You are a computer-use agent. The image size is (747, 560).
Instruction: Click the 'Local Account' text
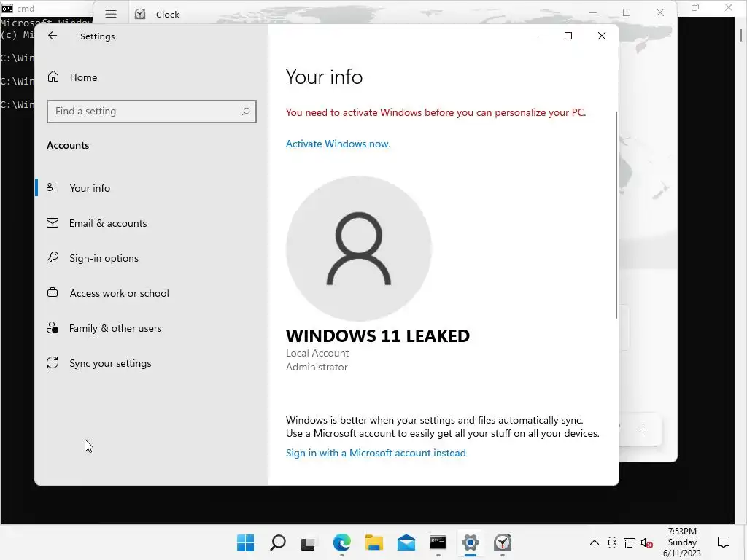click(317, 354)
